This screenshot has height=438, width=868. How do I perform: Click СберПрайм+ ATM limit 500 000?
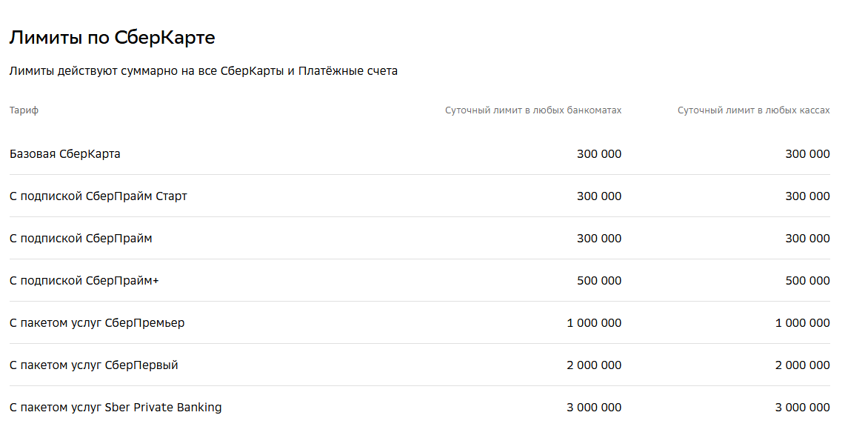point(599,281)
